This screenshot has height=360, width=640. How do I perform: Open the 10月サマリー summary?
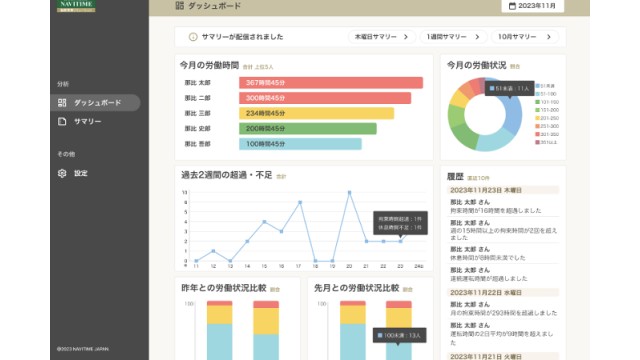click(x=524, y=37)
